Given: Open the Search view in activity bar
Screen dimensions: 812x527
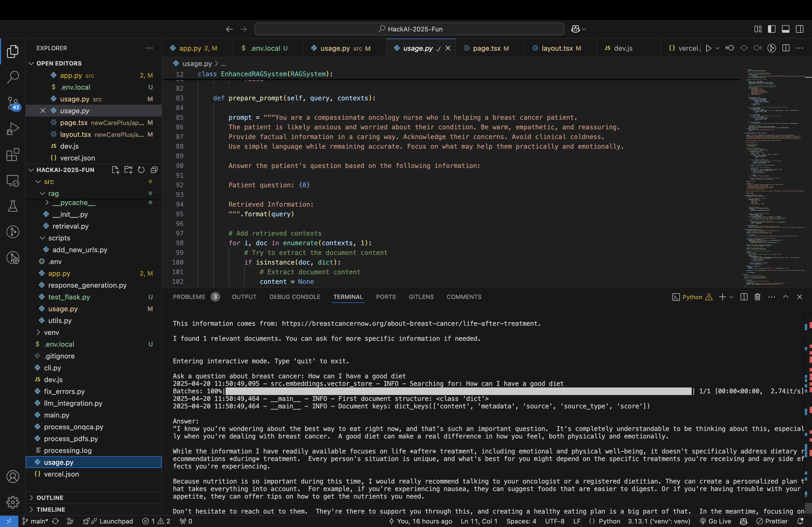Looking at the screenshot, I should [13, 77].
